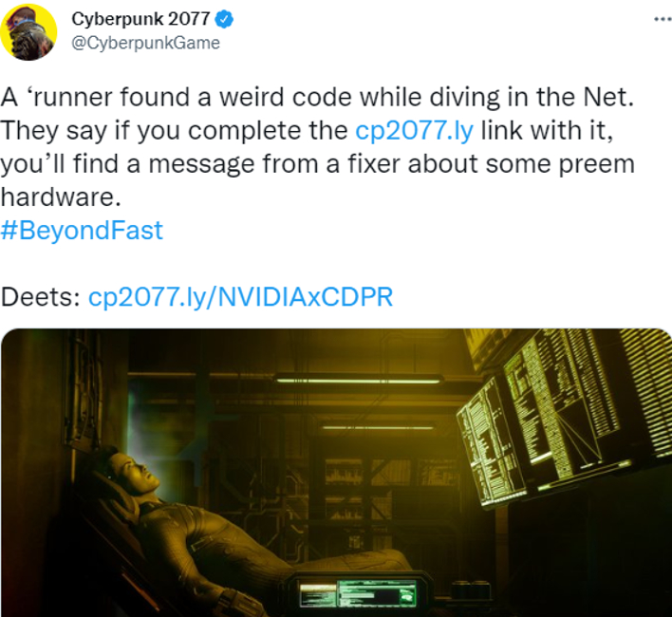
Task: Click the blue verified badge
Action: [x=224, y=19]
